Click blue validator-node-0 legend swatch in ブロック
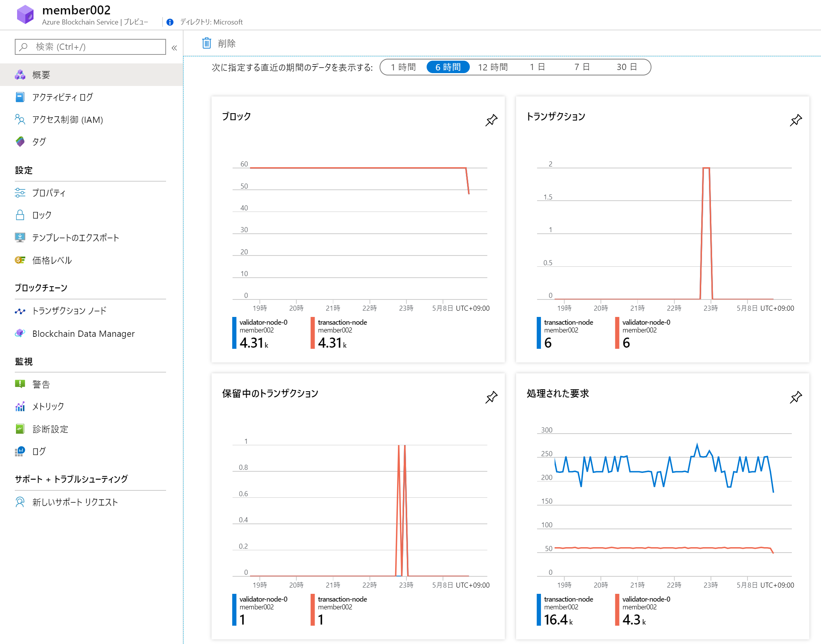This screenshot has height=644, width=821. click(234, 333)
